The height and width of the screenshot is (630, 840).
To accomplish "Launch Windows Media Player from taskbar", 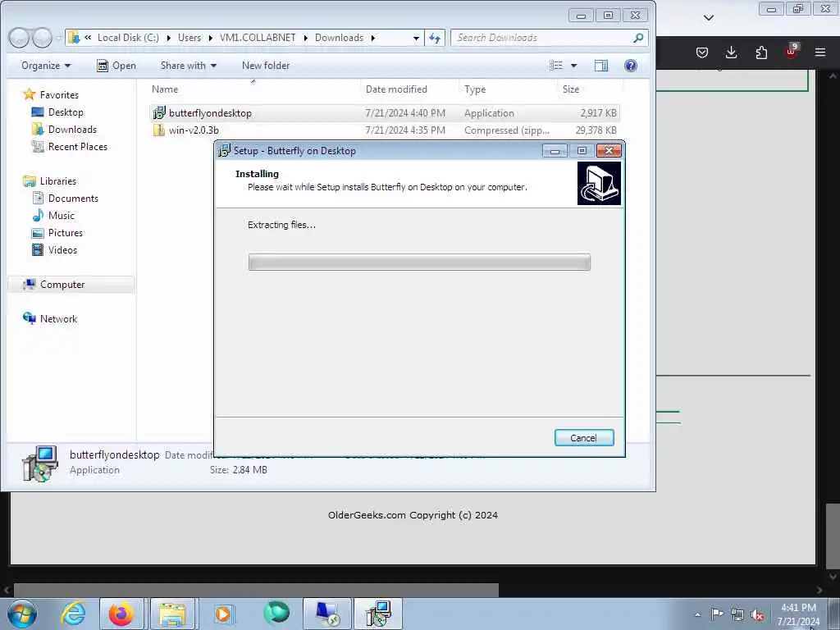I will 223,614.
